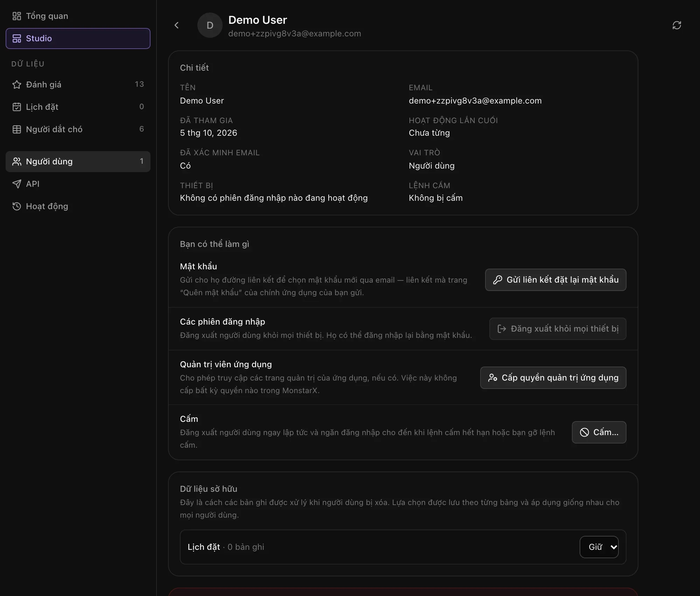
Task: Click the 6 count beside Người dắt chó
Action: point(141,129)
